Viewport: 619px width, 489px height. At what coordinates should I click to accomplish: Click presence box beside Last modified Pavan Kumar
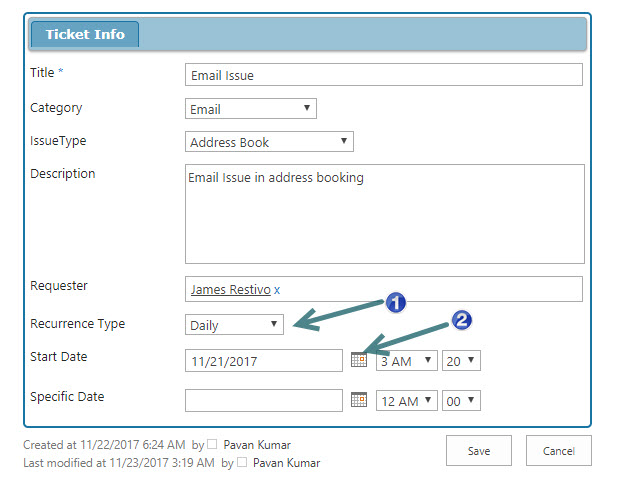242,463
